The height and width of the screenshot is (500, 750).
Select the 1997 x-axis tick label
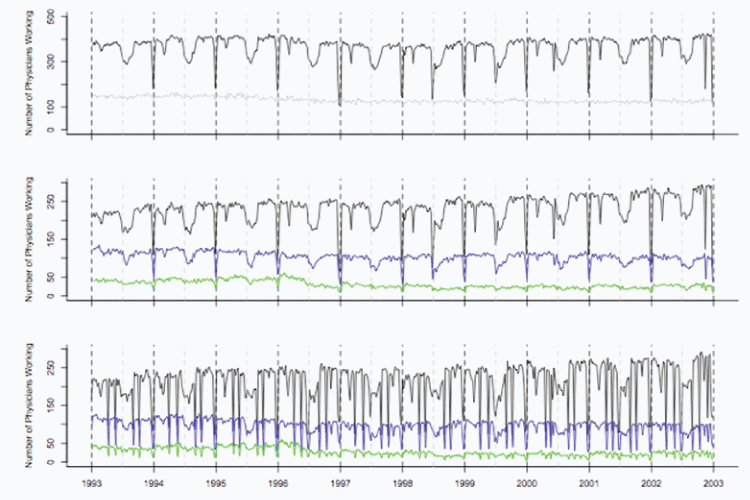point(340,481)
